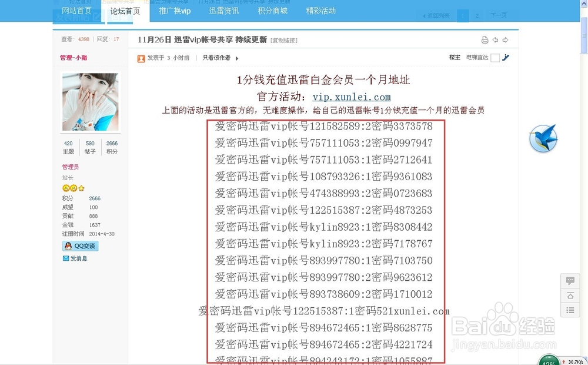Click the 下一页 next page button
The image size is (588, 365).
click(499, 15)
